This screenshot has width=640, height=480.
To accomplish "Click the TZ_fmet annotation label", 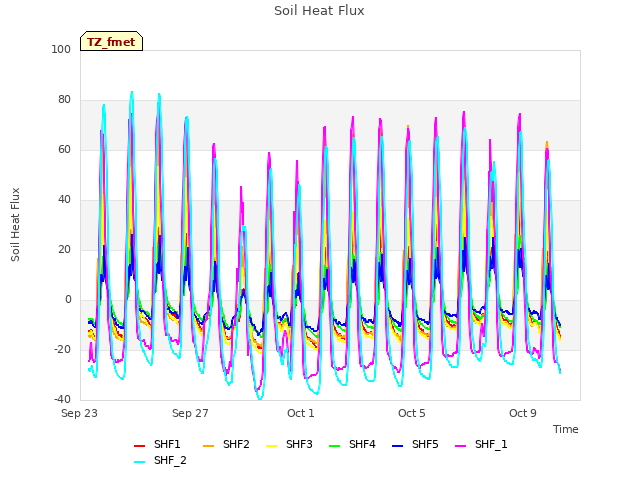I will tap(111, 42).
